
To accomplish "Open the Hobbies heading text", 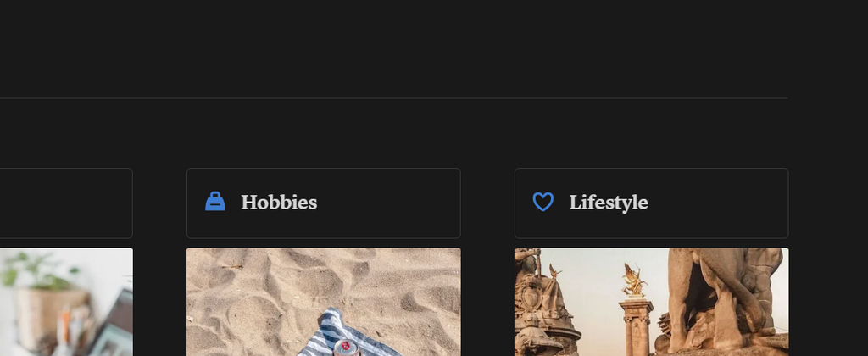I will click(x=279, y=202).
